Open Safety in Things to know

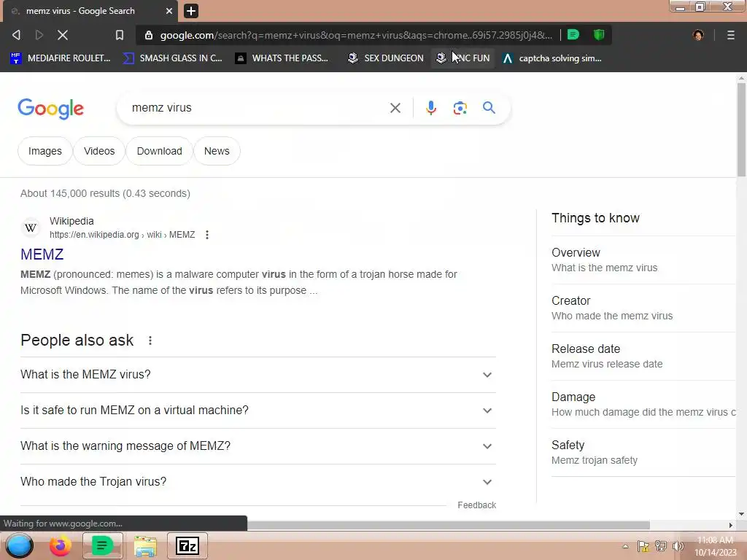click(x=643, y=452)
